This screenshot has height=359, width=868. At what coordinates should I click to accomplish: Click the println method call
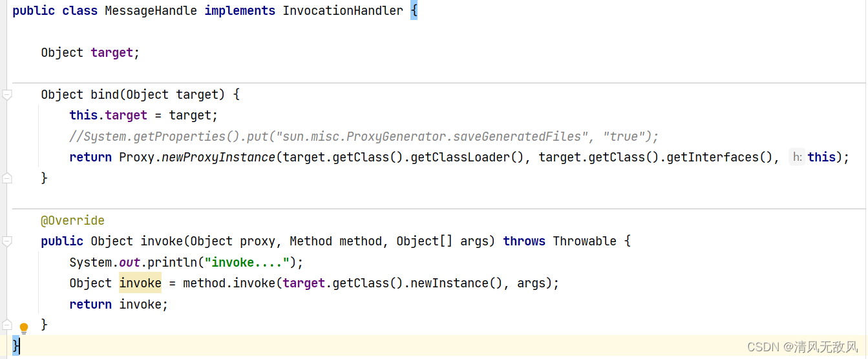[x=172, y=262]
